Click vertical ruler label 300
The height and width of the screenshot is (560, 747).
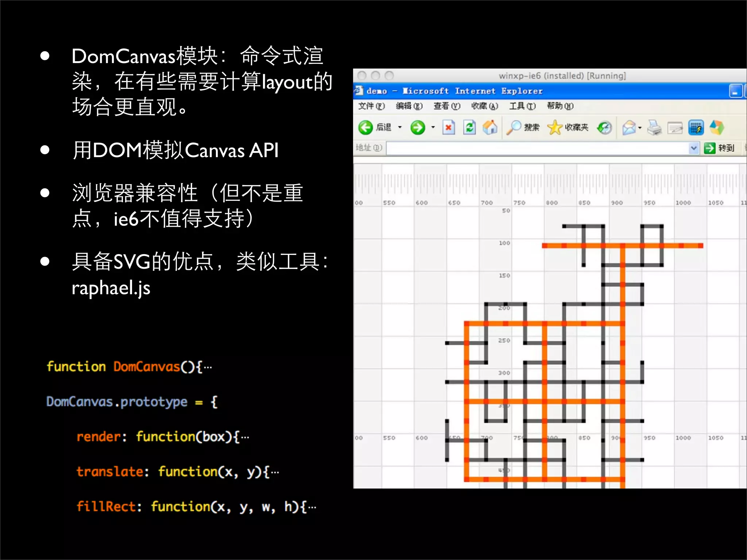click(504, 373)
